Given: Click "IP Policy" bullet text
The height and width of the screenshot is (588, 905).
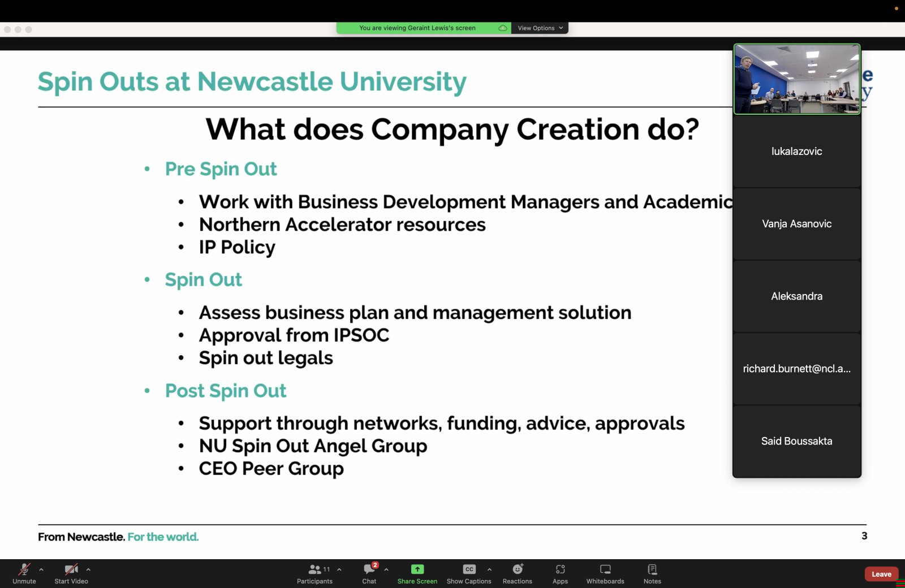Looking at the screenshot, I should click(237, 247).
